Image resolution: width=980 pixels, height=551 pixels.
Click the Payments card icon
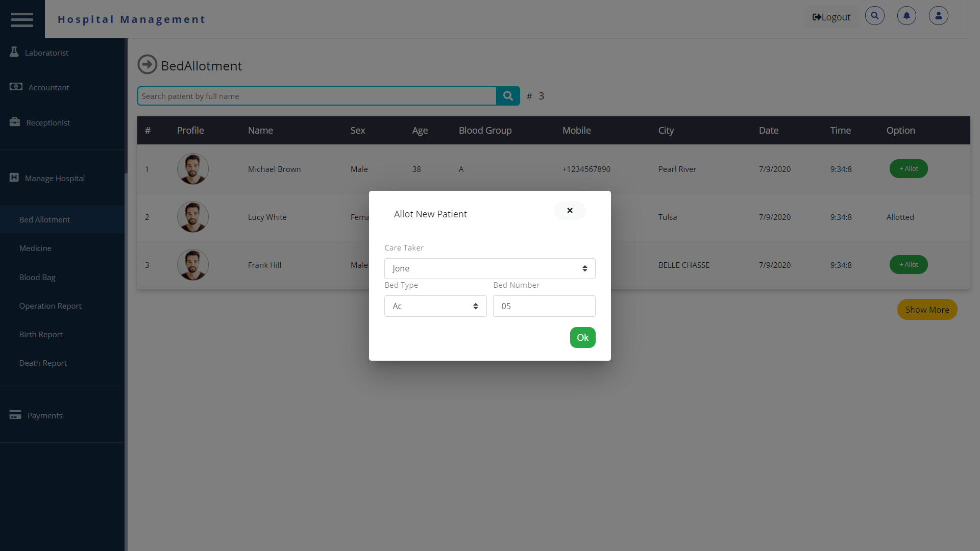pos(15,415)
